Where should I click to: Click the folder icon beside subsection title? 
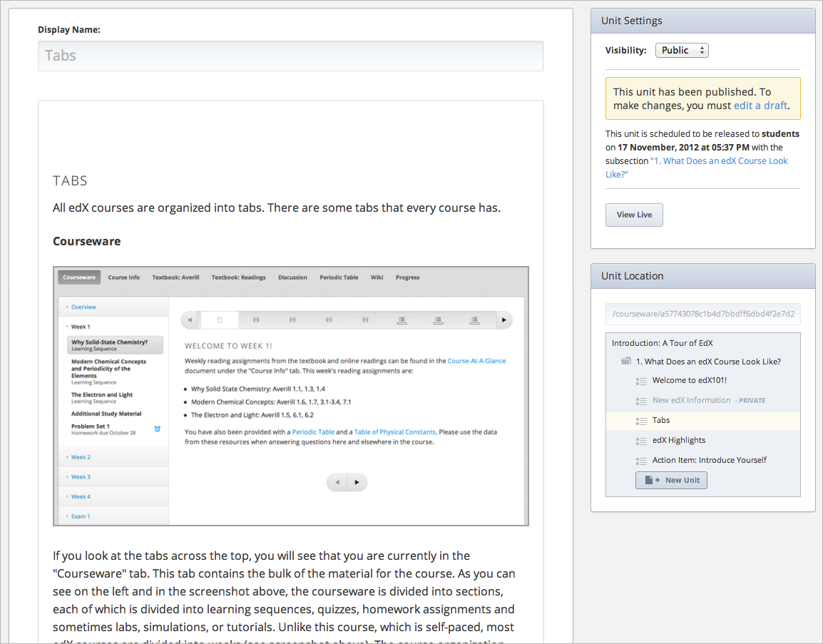(x=625, y=362)
